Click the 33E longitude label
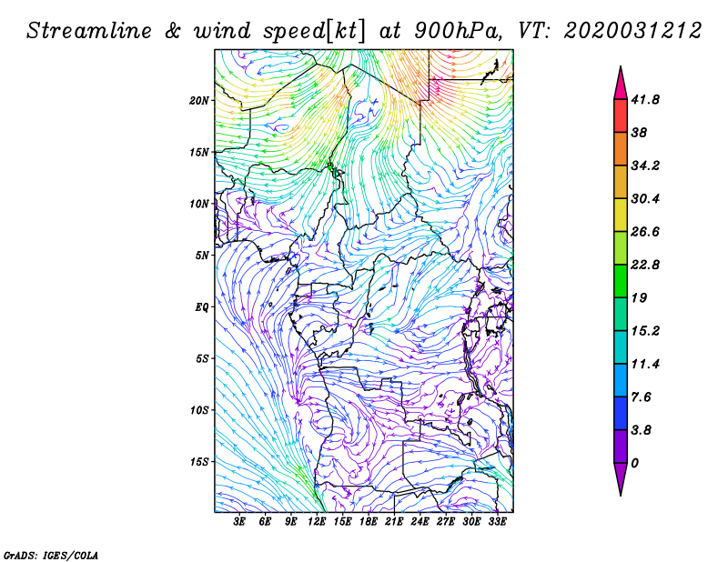The width and height of the screenshot is (728, 562). point(497,522)
